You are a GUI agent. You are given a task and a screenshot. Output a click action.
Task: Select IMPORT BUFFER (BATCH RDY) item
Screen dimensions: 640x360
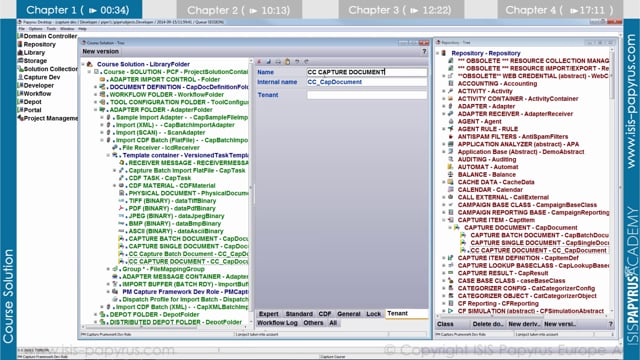point(185,284)
